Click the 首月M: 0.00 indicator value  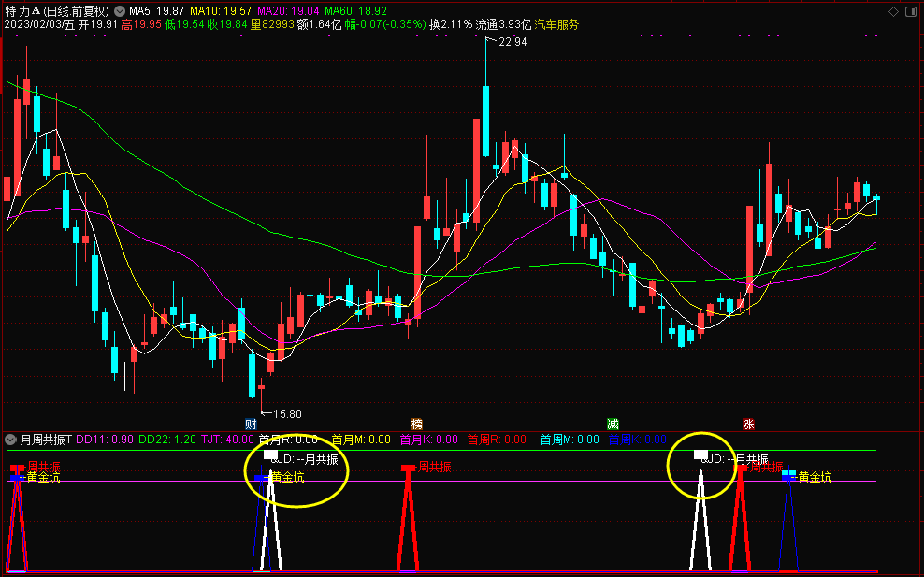(x=361, y=440)
